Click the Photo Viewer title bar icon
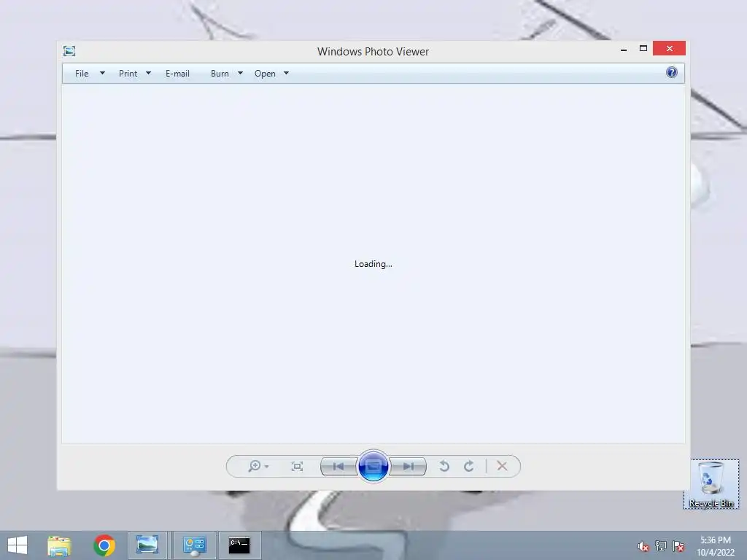The height and width of the screenshot is (560, 747). coord(69,51)
